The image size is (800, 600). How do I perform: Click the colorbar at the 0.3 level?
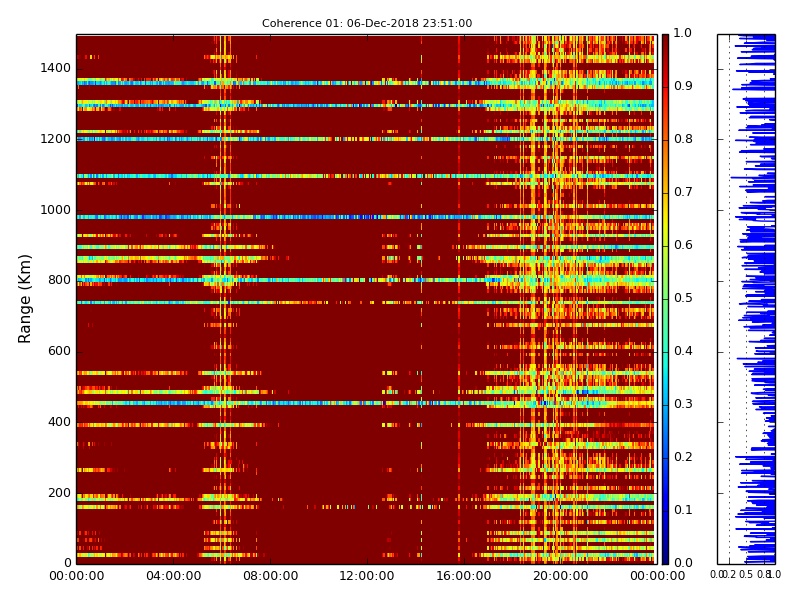pos(665,405)
